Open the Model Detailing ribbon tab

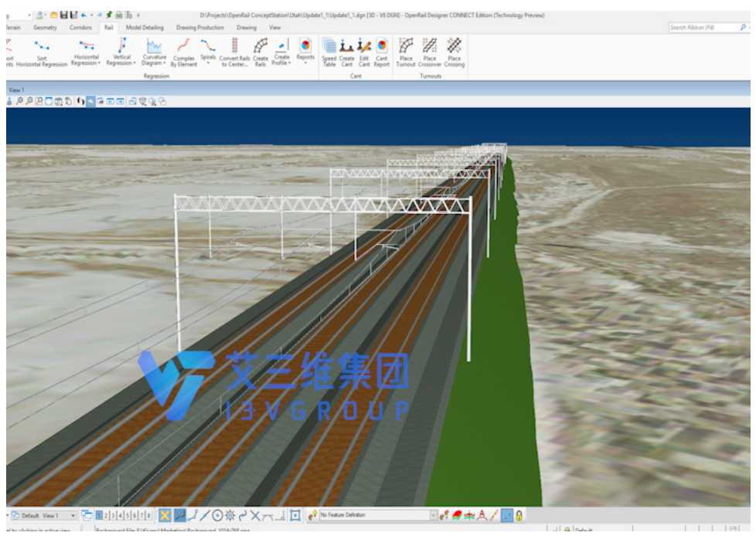pyautogui.click(x=145, y=28)
